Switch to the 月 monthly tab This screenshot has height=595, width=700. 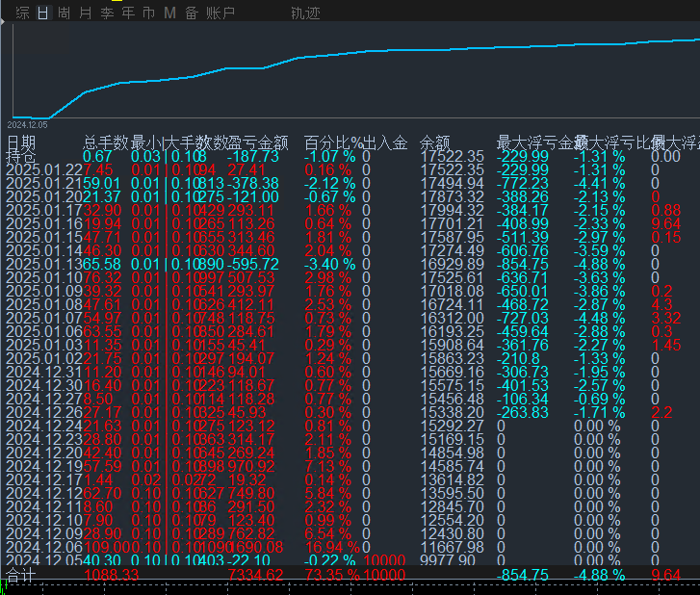click(x=86, y=13)
